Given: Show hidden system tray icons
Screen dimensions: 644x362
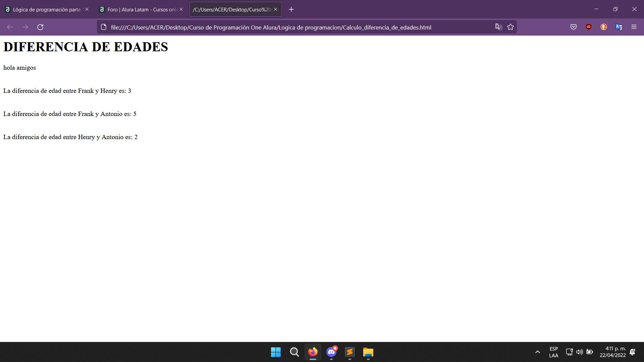Looking at the screenshot, I should pyautogui.click(x=537, y=352).
